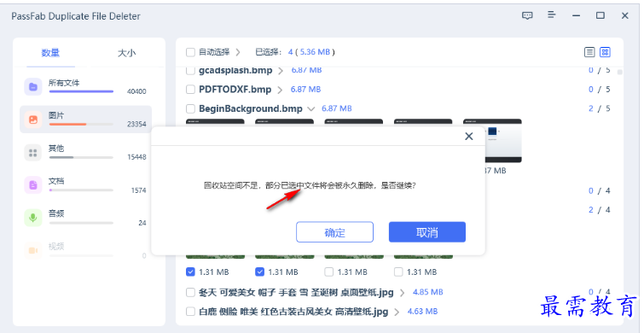The width and height of the screenshot is (644, 333).
Task: Check the gcadsplash.bmp group checkbox
Action: point(190,70)
